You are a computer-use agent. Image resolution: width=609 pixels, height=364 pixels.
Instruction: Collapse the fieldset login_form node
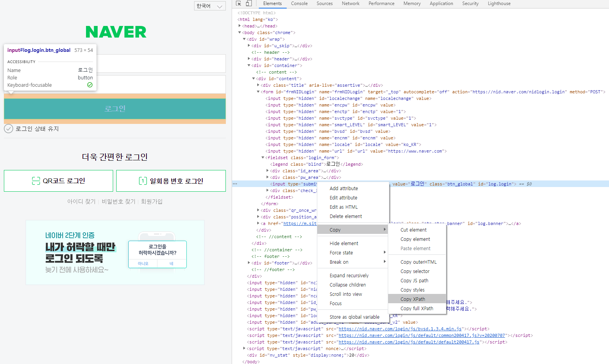pyautogui.click(x=263, y=158)
